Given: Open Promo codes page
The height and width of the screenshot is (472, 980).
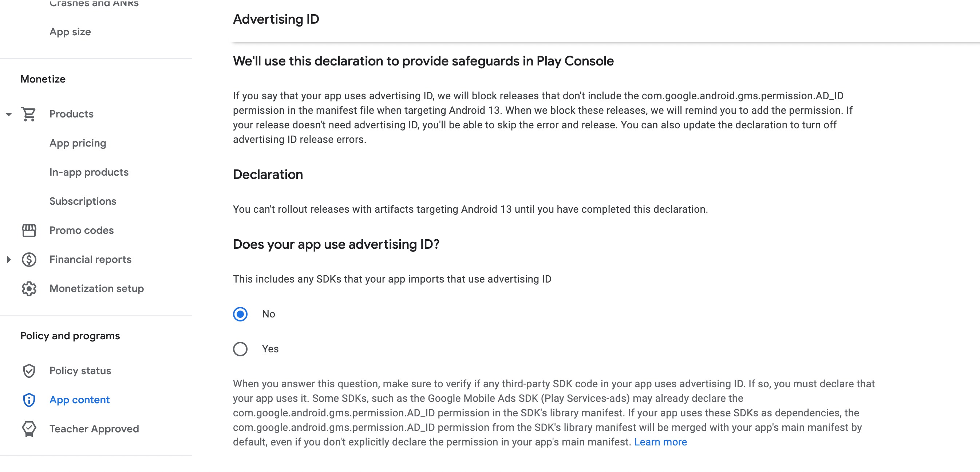Looking at the screenshot, I should (x=82, y=230).
